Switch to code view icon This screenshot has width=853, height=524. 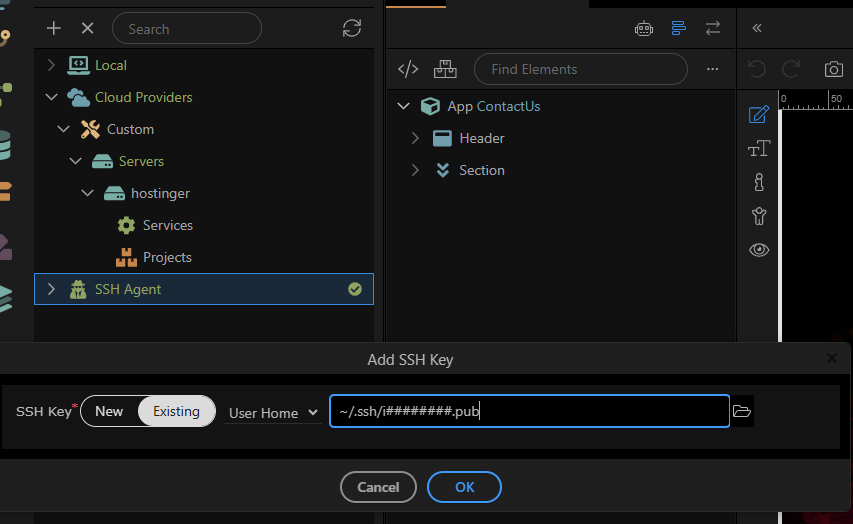408,69
